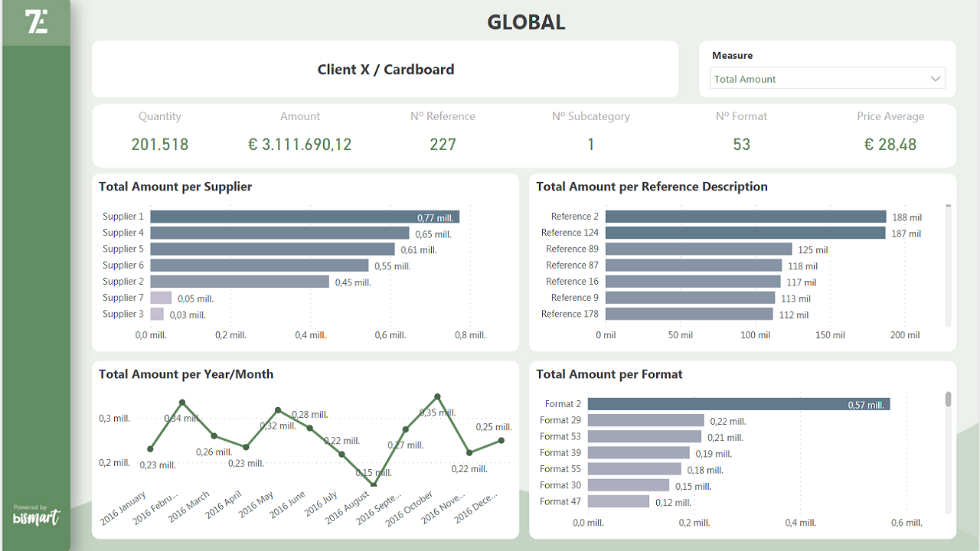Click the logo icon in top-left corner
Image resolution: width=980 pixels, height=551 pixels.
pos(37,22)
